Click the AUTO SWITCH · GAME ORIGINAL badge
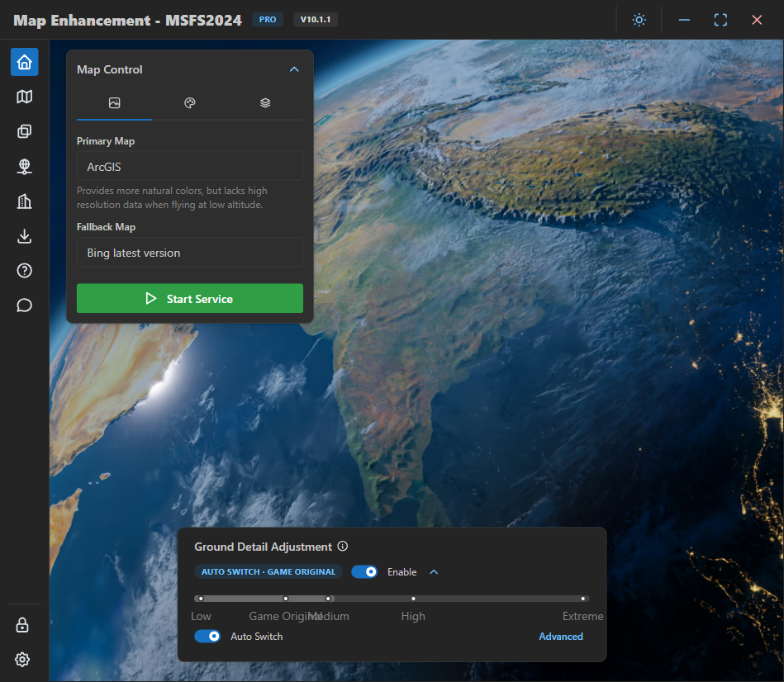The height and width of the screenshot is (682, 784). (x=268, y=572)
